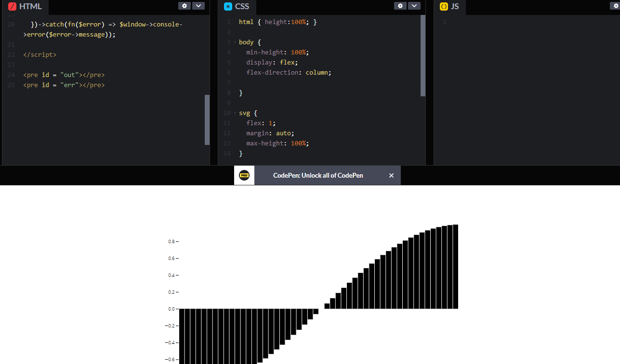This screenshot has height=364, width=620.
Task: Click the yellow JS parentheses icon
Action: coord(444,7)
